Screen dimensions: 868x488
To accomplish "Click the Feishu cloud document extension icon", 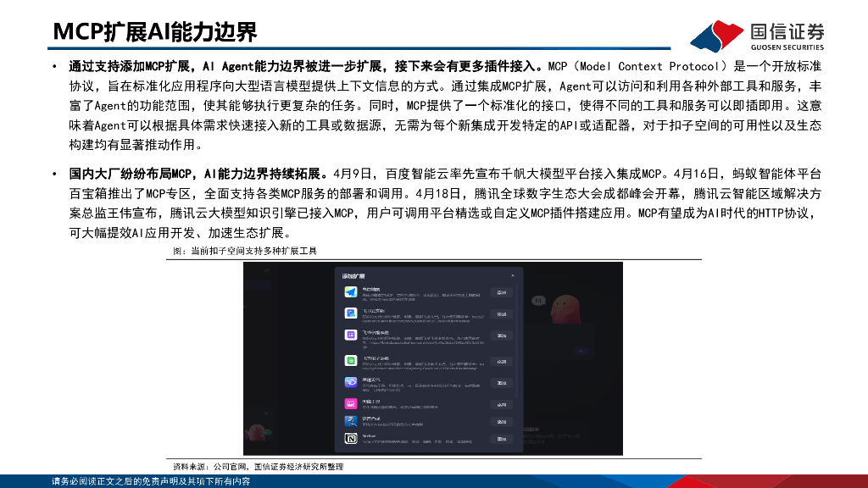I will coord(350,313).
